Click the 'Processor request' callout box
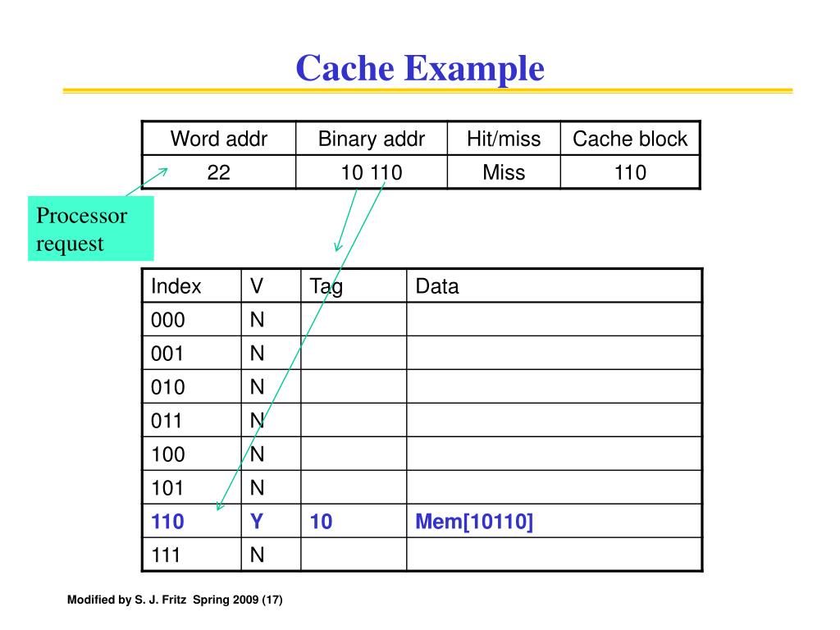This screenshot has height=630, width=840. (x=90, y=229)
